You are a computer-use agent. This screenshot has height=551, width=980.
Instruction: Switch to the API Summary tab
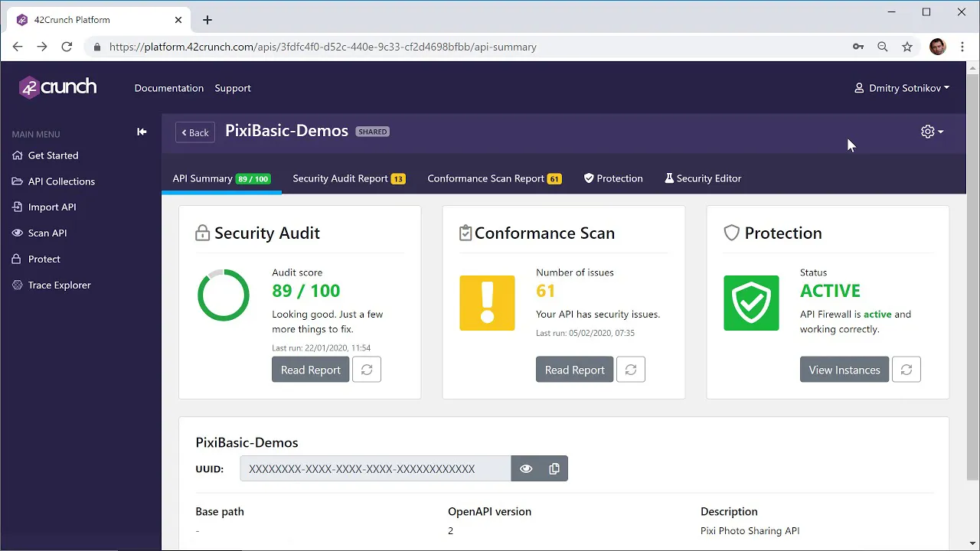pyautogui.click(x=221, y=178)
